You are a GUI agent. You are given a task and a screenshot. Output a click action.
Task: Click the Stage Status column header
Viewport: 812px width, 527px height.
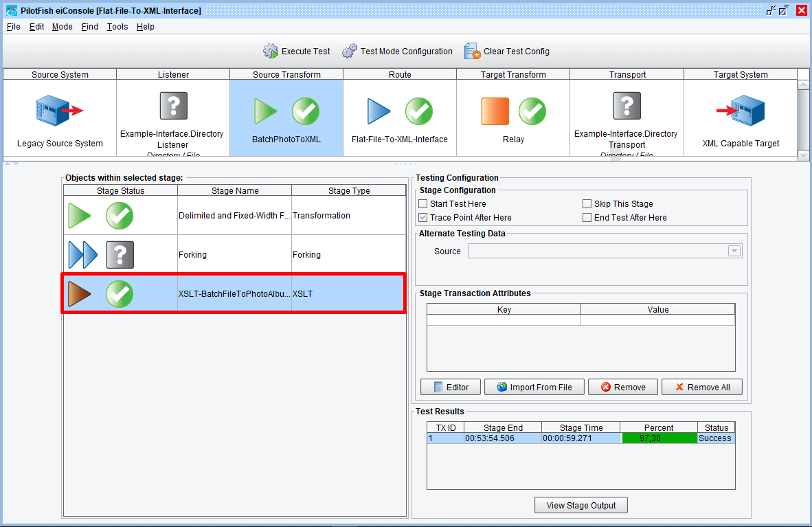point(121,191)
